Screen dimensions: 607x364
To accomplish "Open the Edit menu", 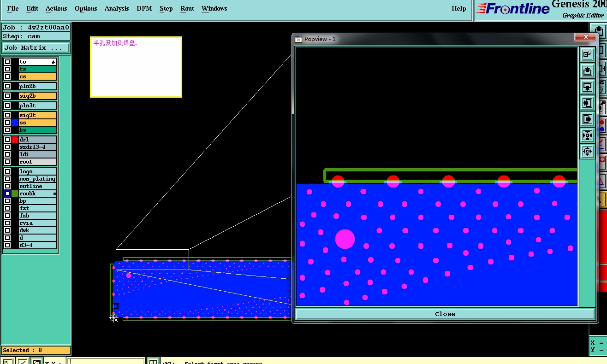I will tap(32, 8).
